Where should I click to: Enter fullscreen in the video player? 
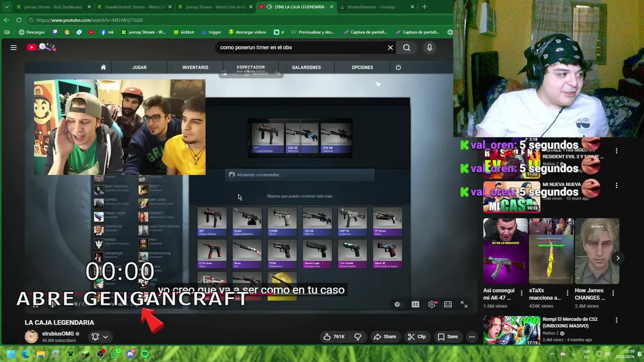tap(464, 304)
